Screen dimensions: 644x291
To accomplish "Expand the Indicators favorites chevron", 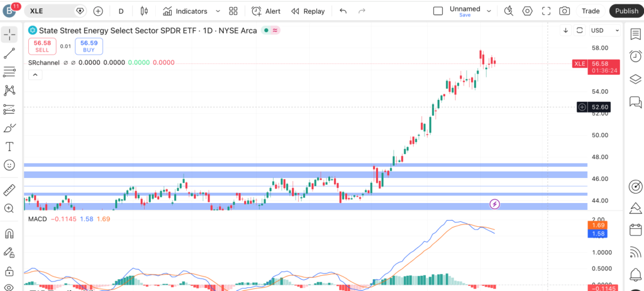I will click(218, 11).
